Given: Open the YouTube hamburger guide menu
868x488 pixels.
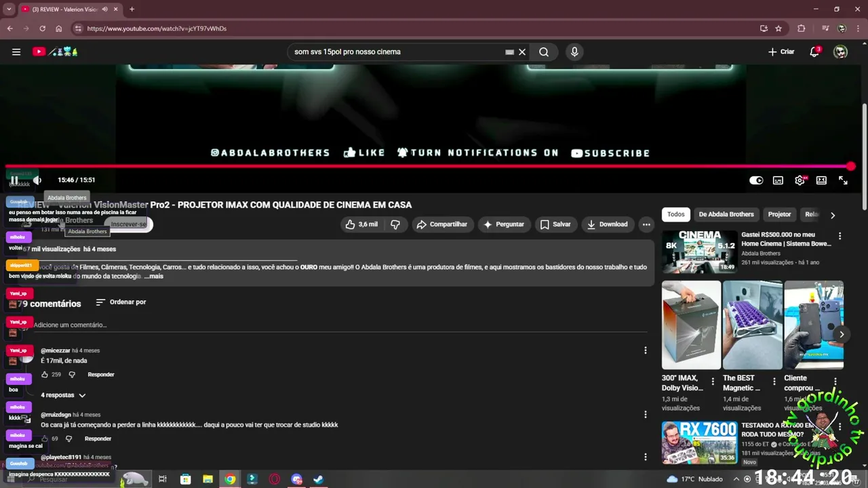Looking at the screenshot, I should coord(16,52).
